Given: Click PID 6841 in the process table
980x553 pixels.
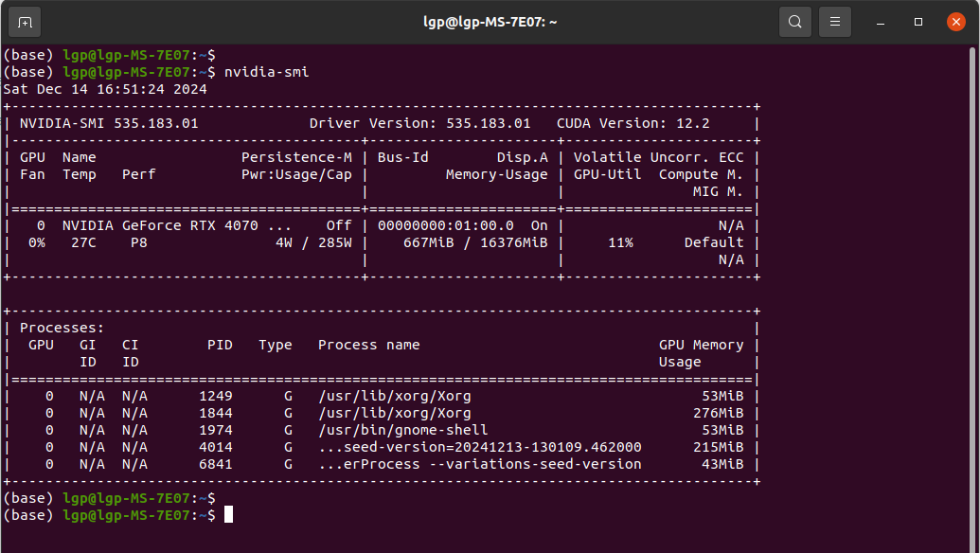Looking at the screenshot, I should [216, 464].
